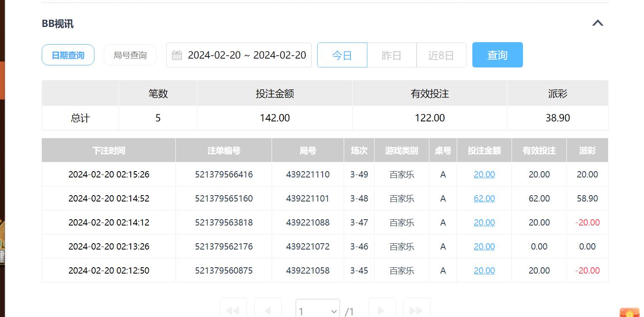Click bet time 2024-02-20 02:12:50

click(109, 270)
